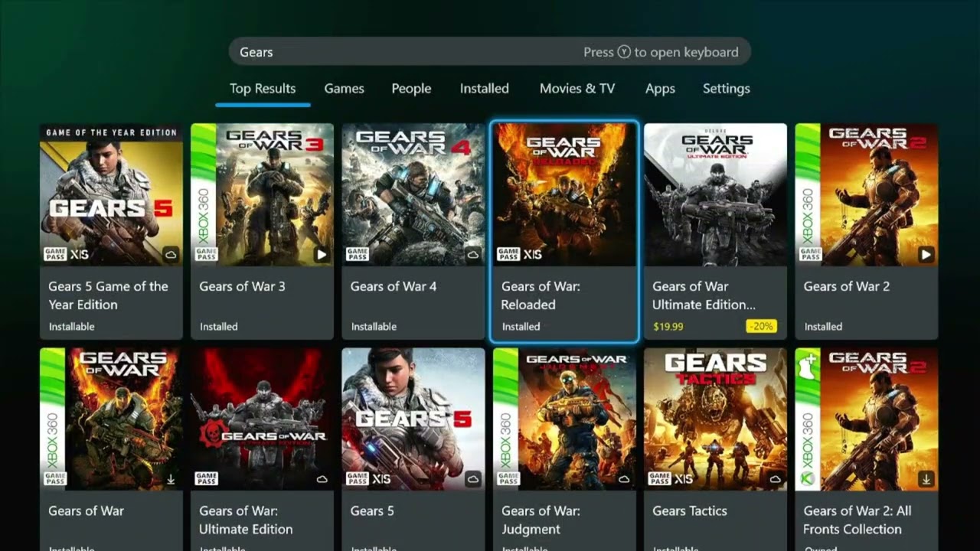
Task: Click the $19.99 price label
Action: [668, 326]
